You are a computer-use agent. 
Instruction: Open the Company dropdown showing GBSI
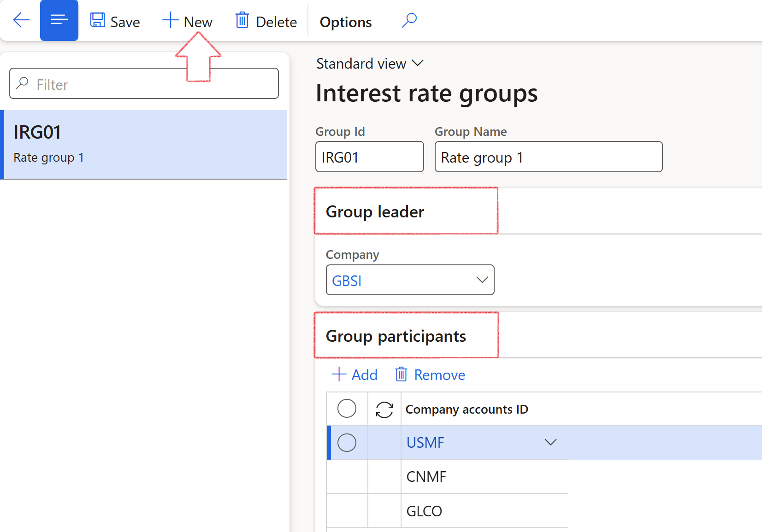pos(482,280)
